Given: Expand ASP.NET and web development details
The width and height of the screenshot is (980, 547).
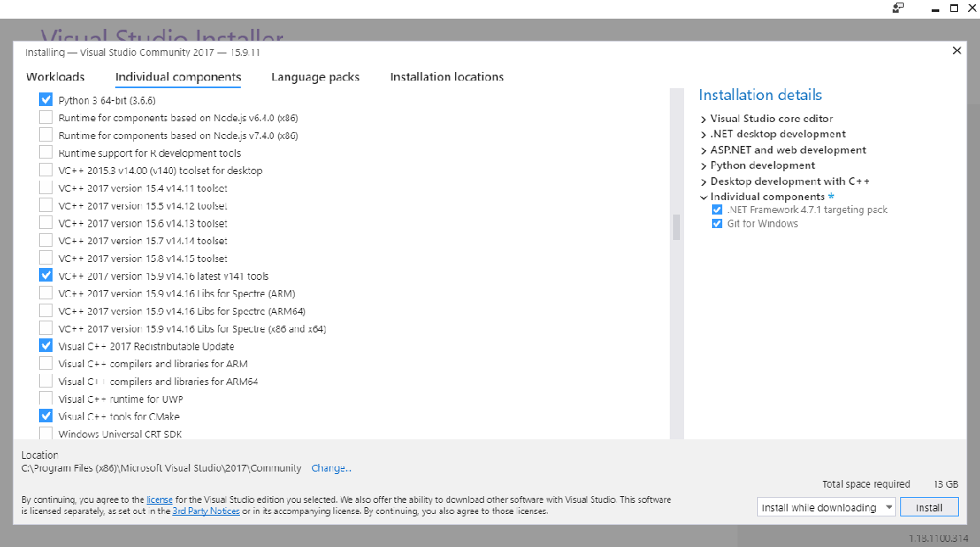Looking at the screenshot, I should [704, 150].
